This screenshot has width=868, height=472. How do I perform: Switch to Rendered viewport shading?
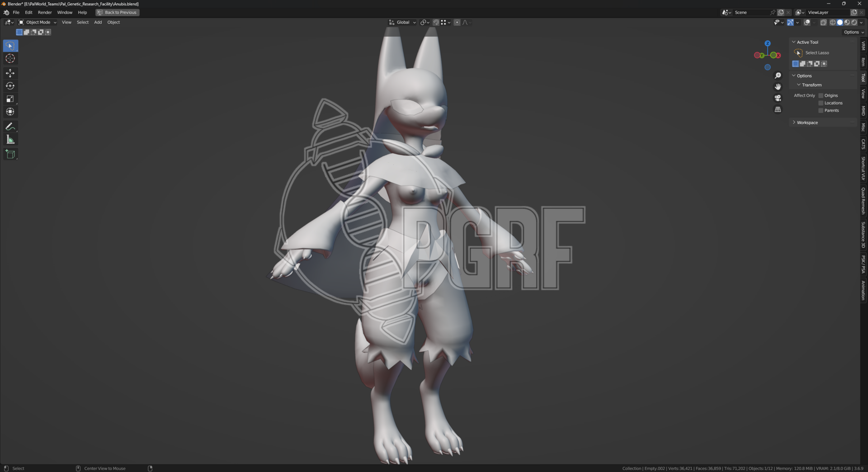854,22
